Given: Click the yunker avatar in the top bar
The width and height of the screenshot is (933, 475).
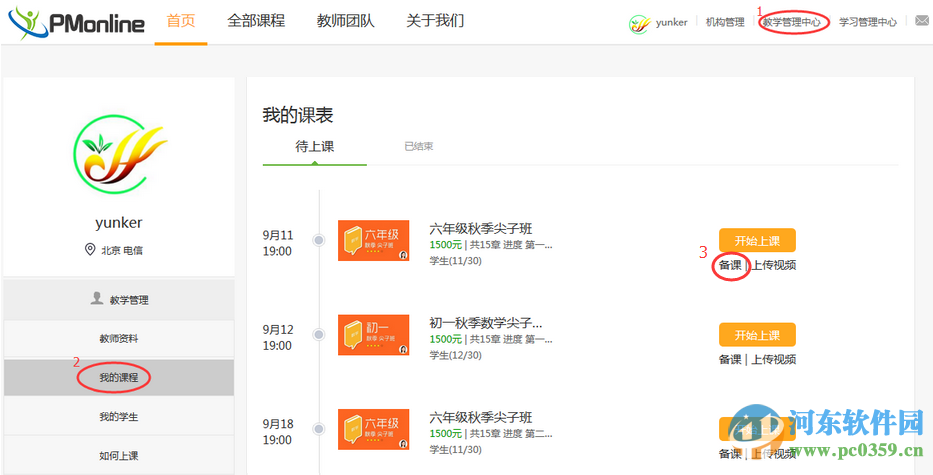Looking at the screenshot, I should [x=639, y=23].
